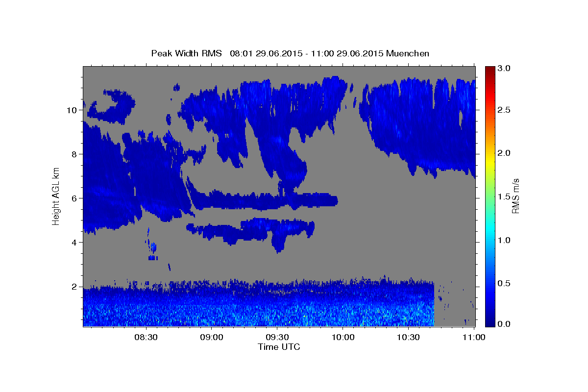Screen dimensions: 588x392
Task: Click the height tick label 8
Action: tap(73, 154)
